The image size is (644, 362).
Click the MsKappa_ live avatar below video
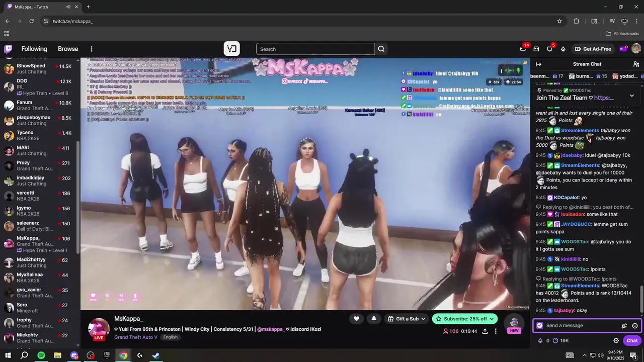[x=99, y=328]
